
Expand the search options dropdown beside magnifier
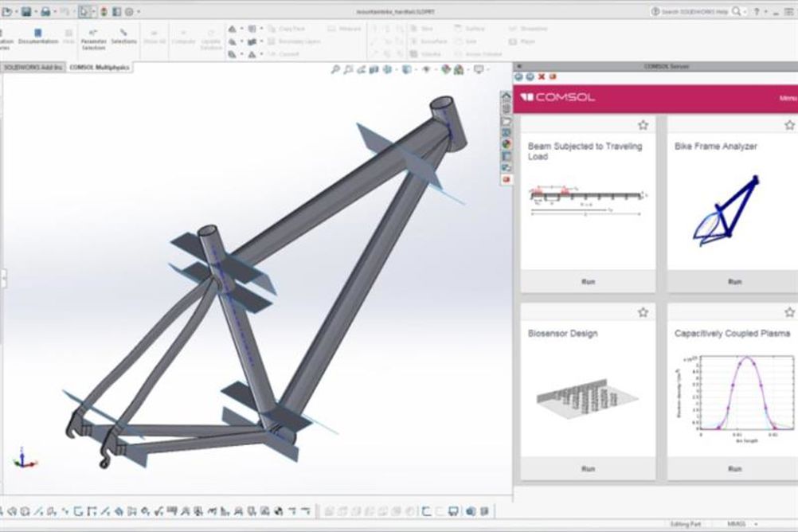745,12
